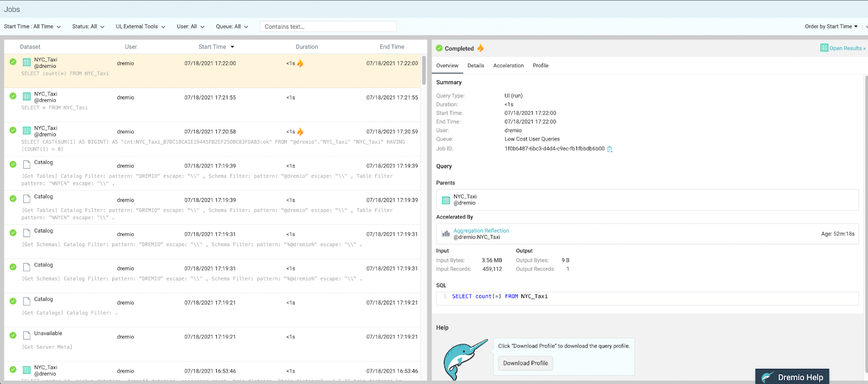Click the Aggregation Reflection bar-chart icon
The image size is (868, 384).
(x=446, y=234)
